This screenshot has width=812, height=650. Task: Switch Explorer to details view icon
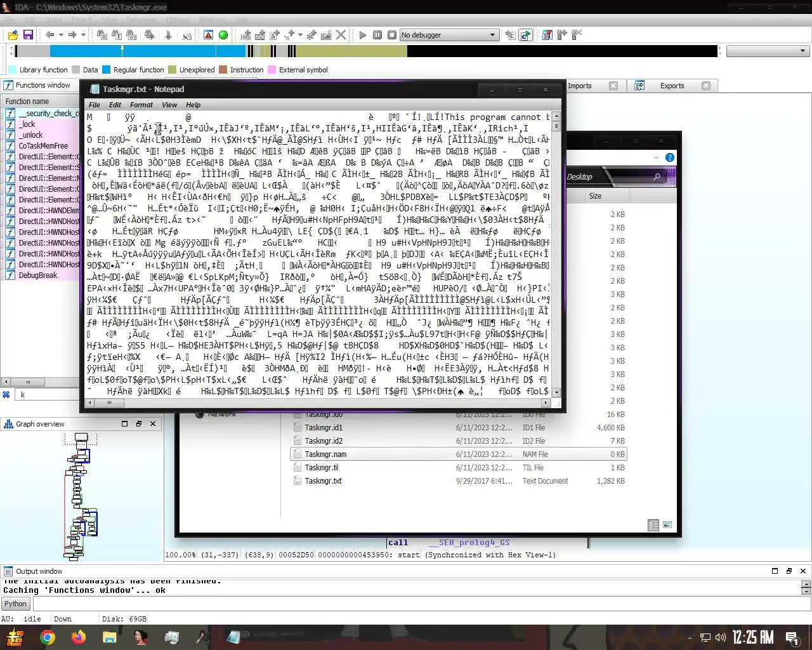tap(653, 525)
